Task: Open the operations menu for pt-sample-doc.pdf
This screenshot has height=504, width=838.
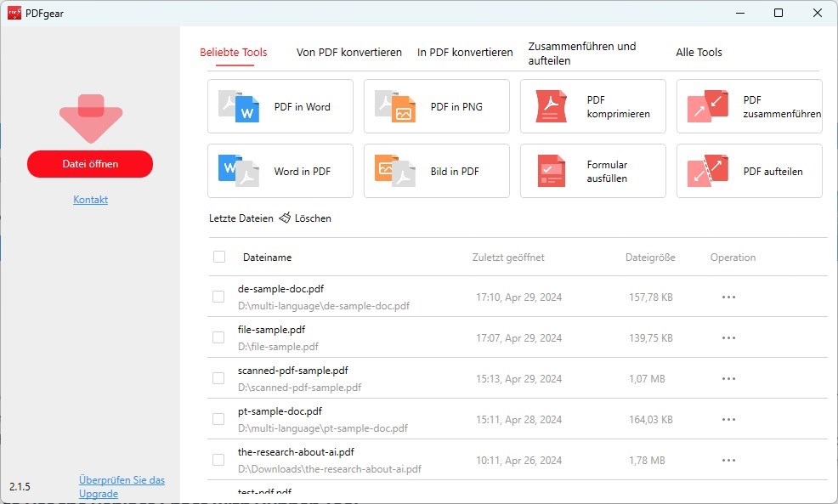Action: [728, 418]
